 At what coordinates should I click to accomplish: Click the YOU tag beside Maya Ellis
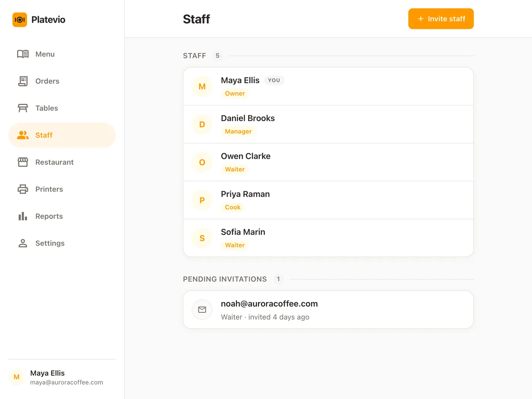(x=274, y=80)
